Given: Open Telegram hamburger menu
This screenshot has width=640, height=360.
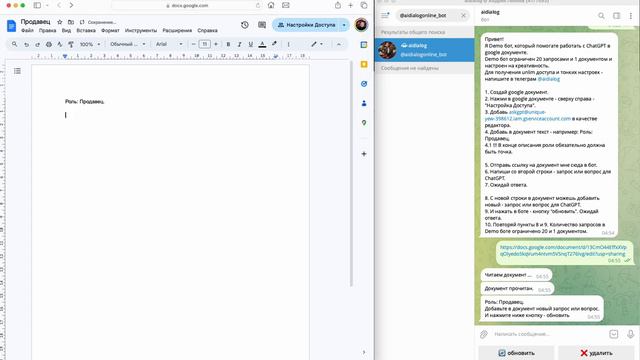Looking at the screenshot, I should pos(385,16).
